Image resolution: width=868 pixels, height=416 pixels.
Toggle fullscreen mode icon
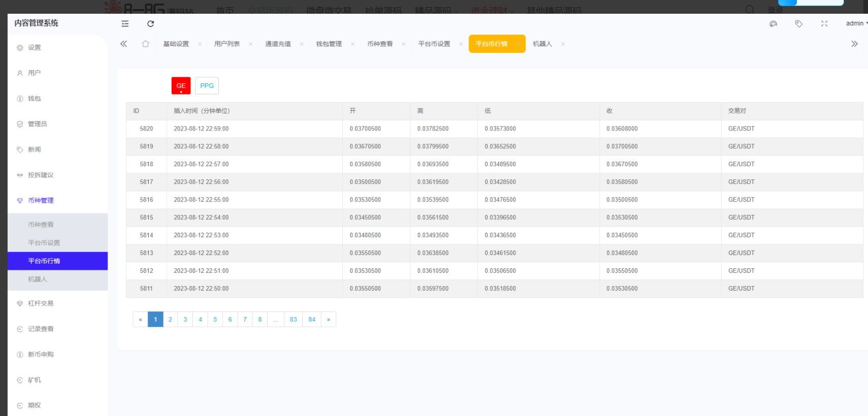(824, 24)
